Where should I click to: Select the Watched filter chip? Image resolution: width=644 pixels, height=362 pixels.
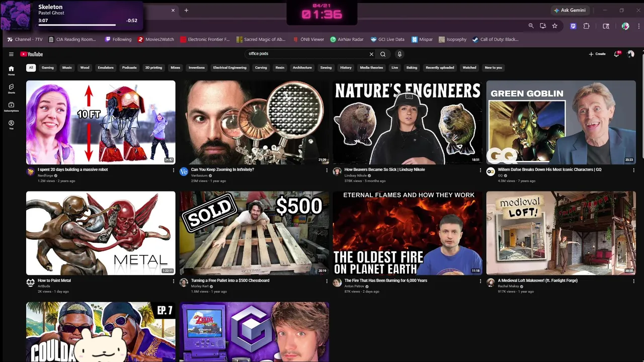coord(469,67)
